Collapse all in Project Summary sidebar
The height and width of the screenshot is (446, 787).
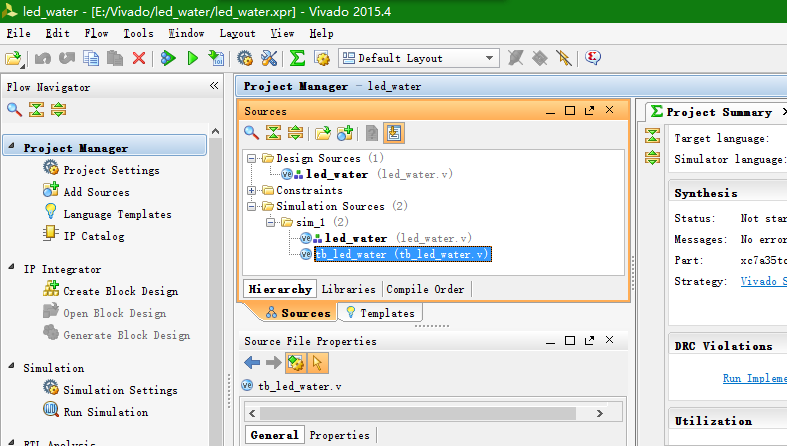[x=652, y=135]
